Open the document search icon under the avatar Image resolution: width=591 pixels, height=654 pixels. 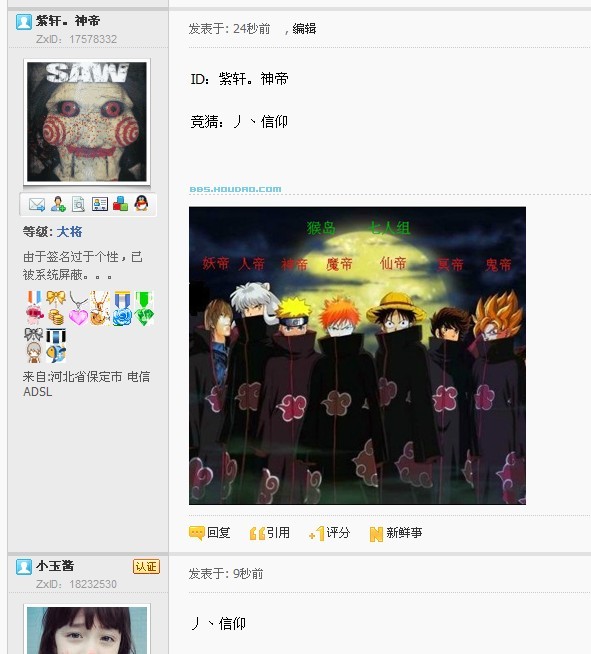[x=78, y=204]
